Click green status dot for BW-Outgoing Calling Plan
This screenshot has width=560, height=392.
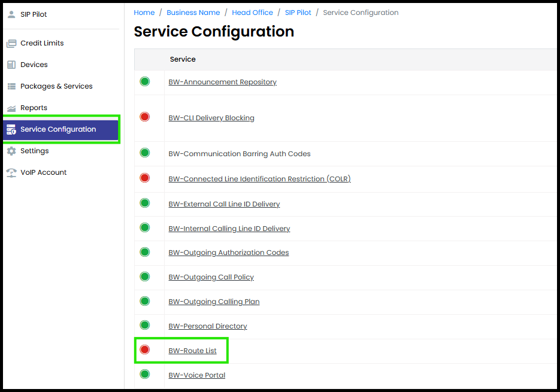coord(145,301)
